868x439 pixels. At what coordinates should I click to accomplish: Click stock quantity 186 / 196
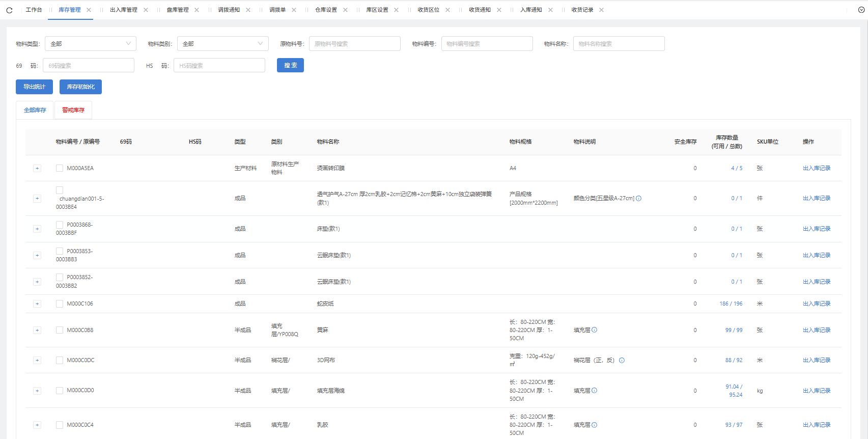(x=731, y=304)
